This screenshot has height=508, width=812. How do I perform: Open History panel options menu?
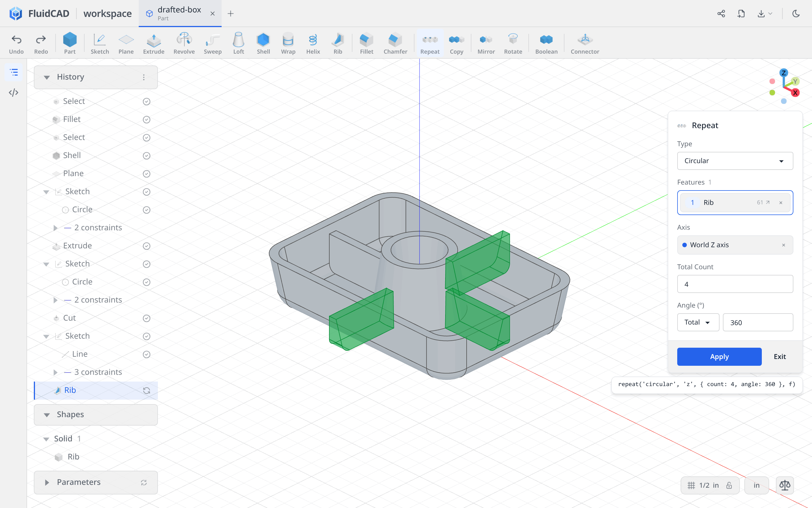[144, 77]
